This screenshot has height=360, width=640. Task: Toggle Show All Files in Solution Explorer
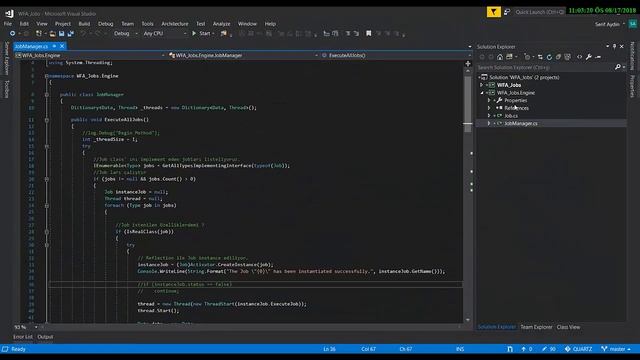(x=567, y=57)
